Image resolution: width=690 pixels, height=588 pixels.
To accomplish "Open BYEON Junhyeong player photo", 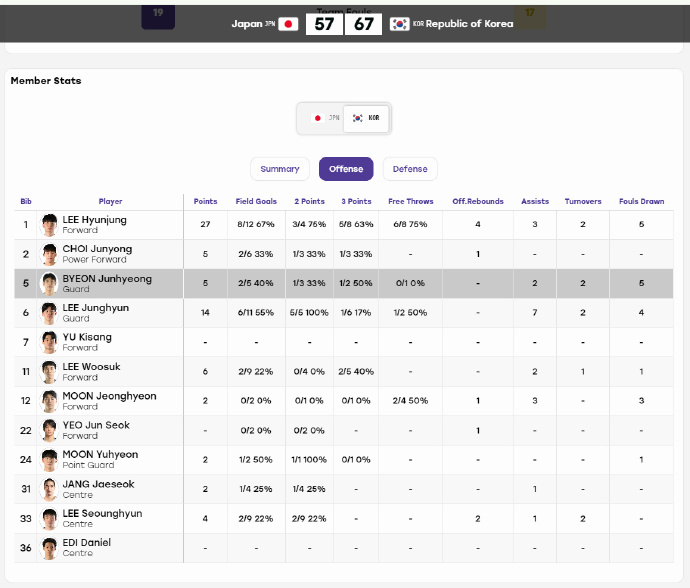I will pos(49,284).
